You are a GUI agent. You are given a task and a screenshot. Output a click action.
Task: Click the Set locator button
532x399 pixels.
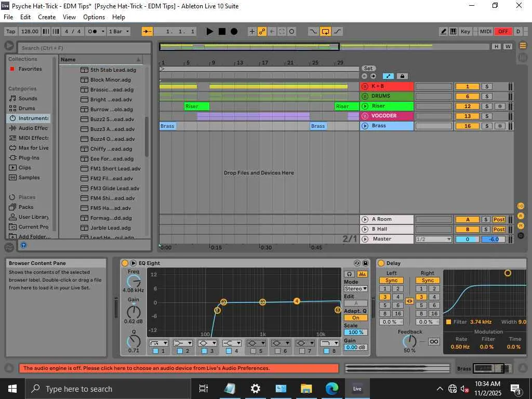pos(368,68)
